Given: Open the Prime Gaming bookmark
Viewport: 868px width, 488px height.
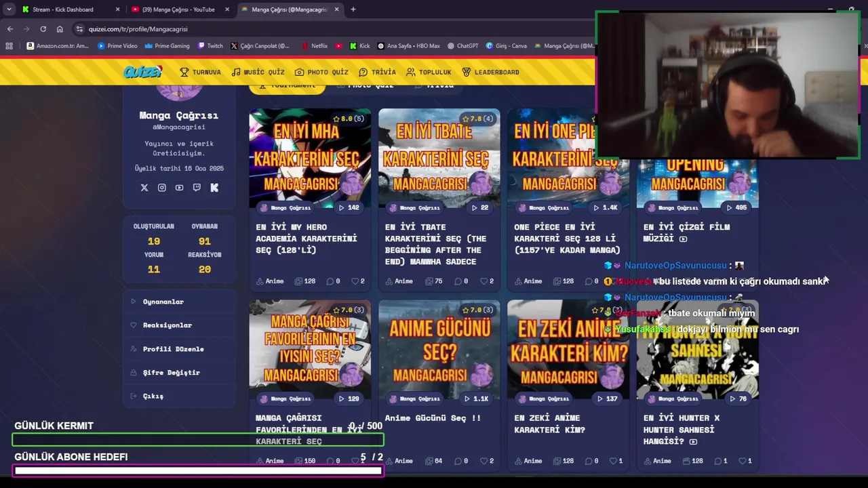Looking at the screenshot, I should [x=167, y=46].
